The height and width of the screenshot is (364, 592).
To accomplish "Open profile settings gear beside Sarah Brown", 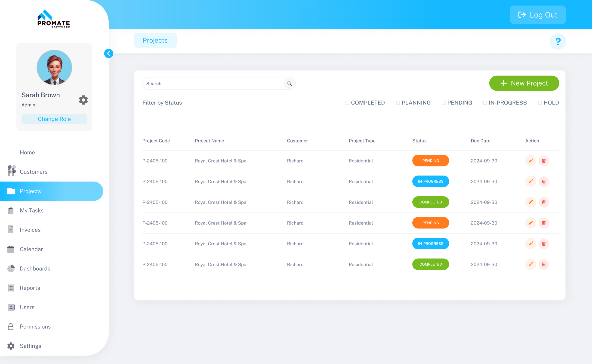I will tap(83, 100).
